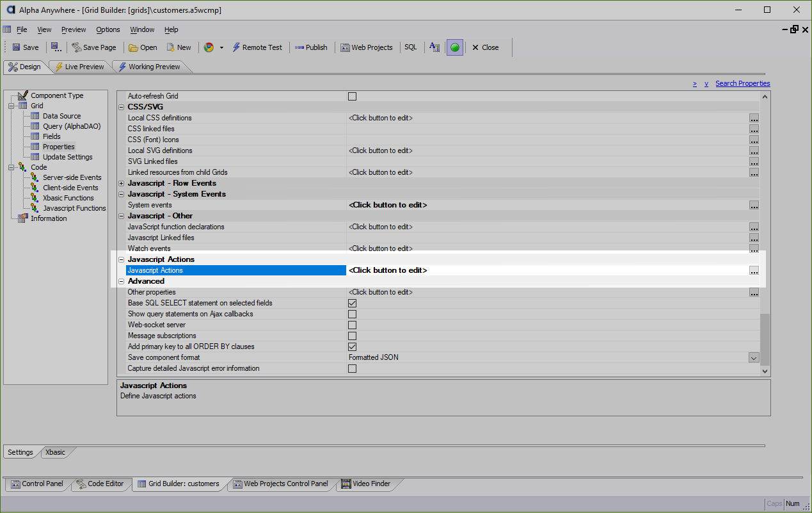Enable Capture detailed Javascript error information

tap(352, 368)
